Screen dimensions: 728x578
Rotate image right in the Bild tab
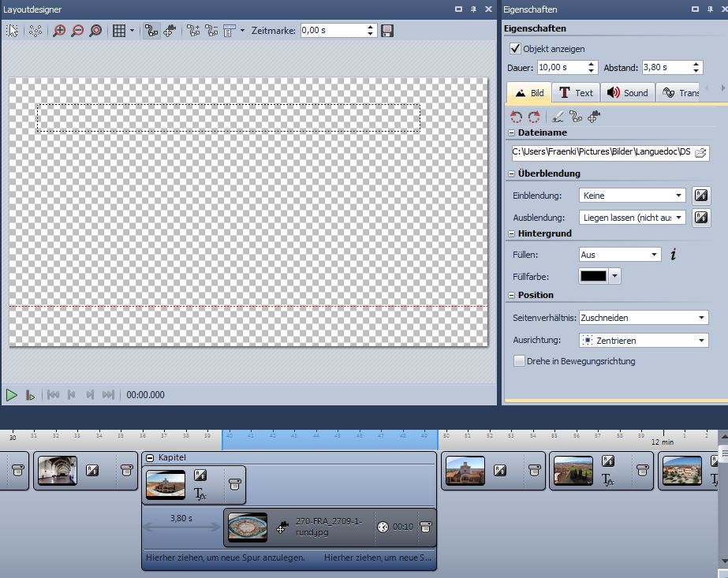(534, 116)
